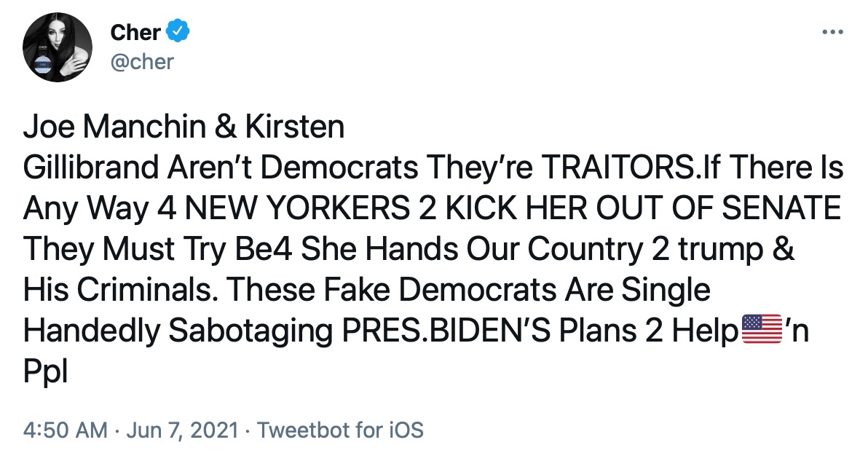
Task: Click the blue verified badge
Action: [x=178, y=31]
